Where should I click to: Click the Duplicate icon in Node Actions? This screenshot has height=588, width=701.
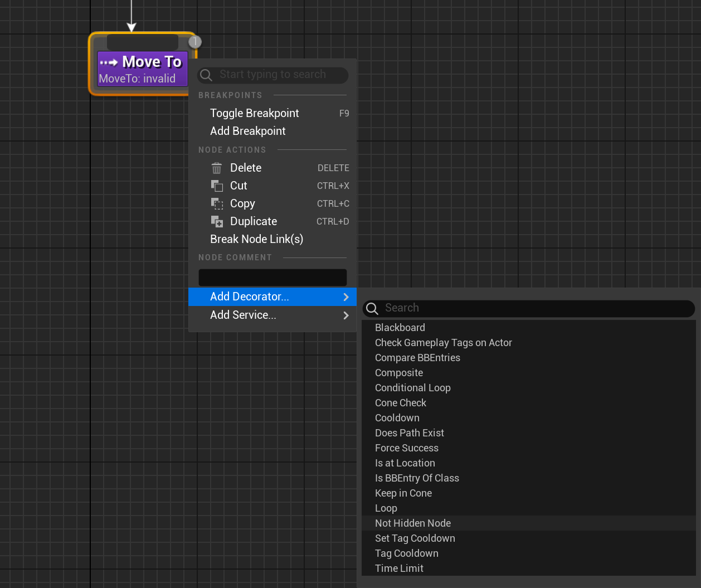tap(217, 221)
